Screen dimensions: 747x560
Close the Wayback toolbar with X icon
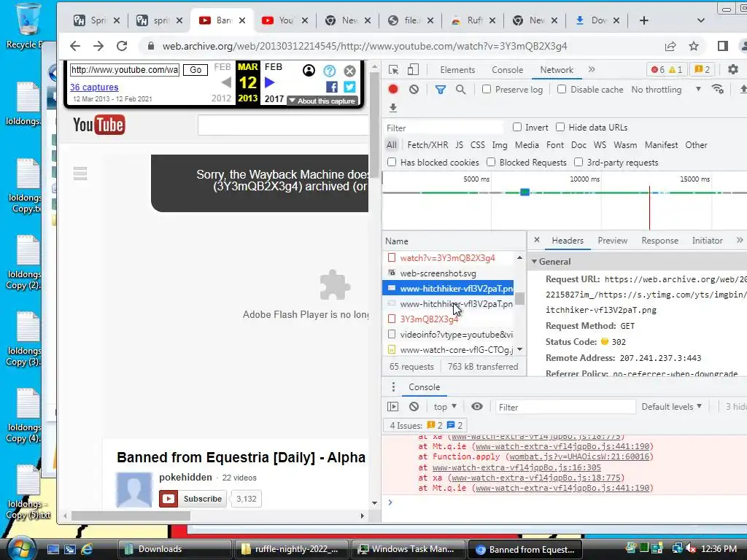[349, 71]
